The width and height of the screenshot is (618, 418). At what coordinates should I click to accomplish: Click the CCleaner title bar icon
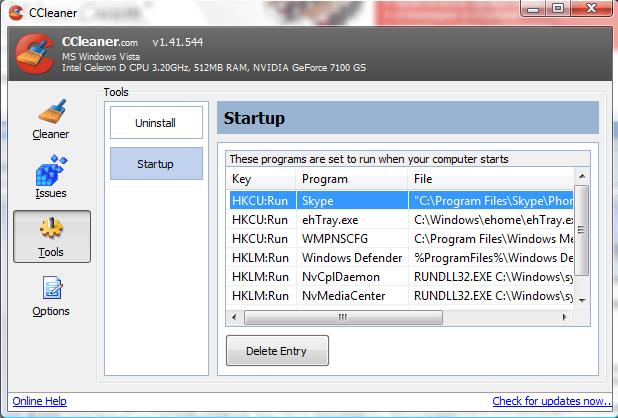tap(16, 13)
